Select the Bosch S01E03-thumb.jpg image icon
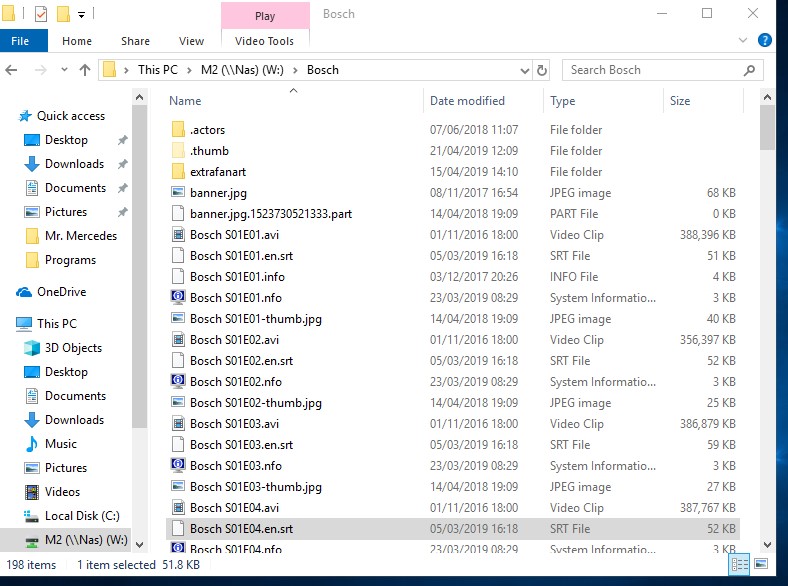The height and width of the screenshot is (586, 788). point(178,486)
